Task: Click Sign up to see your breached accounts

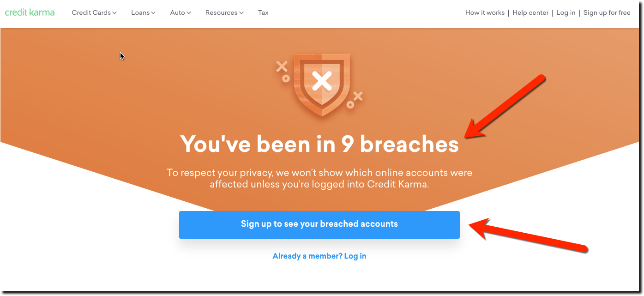Action: pyautogui.click(x=319, y=225)
